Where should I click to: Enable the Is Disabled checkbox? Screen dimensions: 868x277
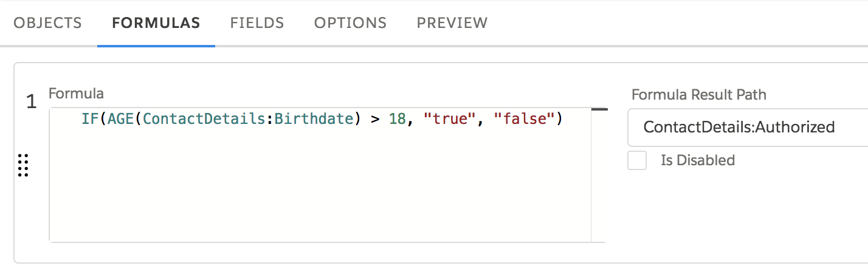[637, 160]
